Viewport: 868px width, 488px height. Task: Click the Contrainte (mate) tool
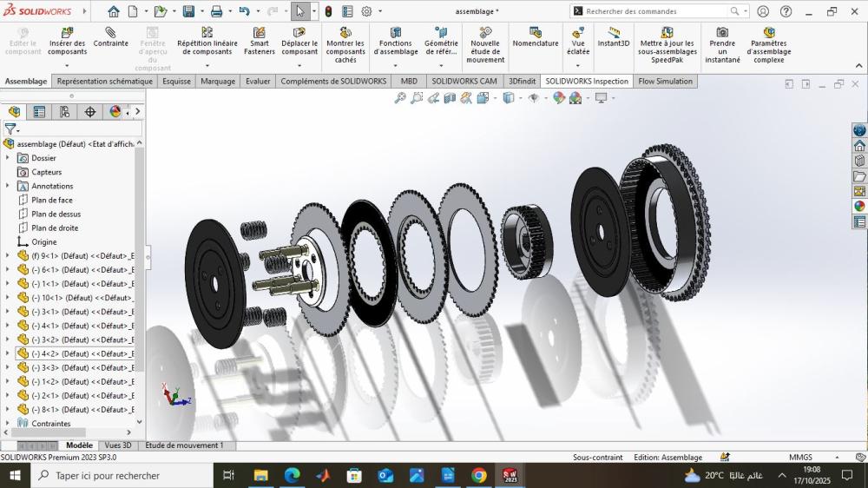point(110,37)
